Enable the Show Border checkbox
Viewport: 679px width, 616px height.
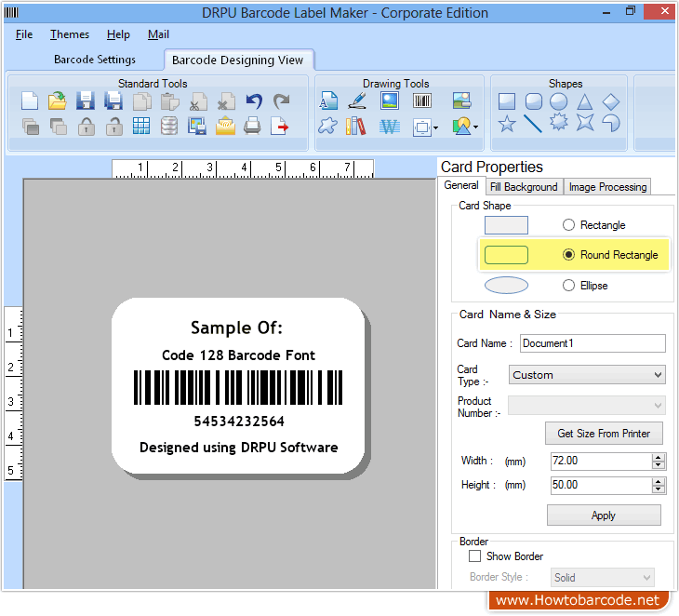tap(474, 556)
